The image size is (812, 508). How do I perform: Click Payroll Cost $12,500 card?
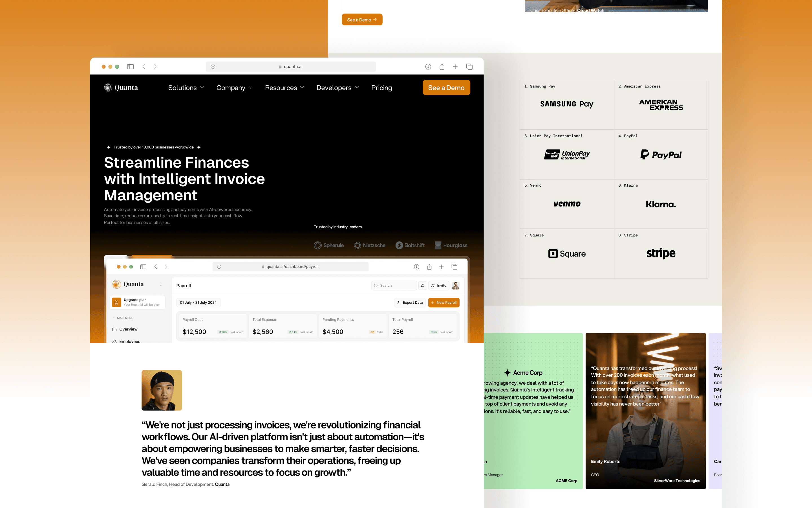coord(213,326)
